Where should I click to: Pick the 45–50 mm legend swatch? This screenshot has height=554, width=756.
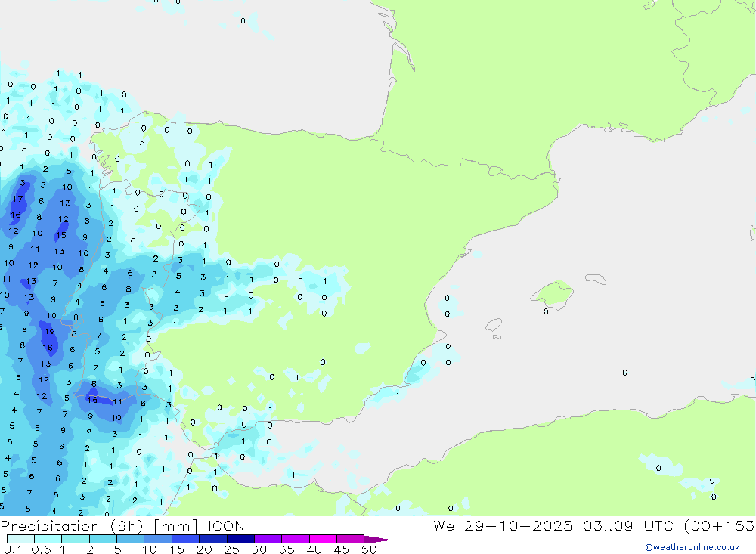[351, 539]
